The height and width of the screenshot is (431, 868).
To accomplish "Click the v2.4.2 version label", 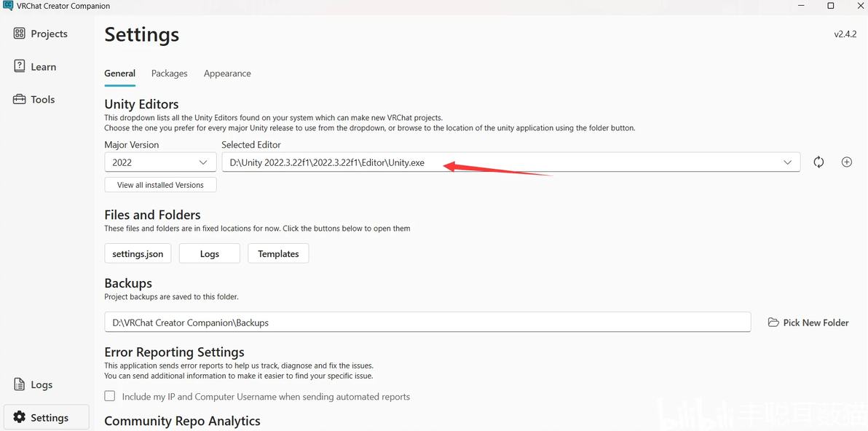I will click(845, 34).
